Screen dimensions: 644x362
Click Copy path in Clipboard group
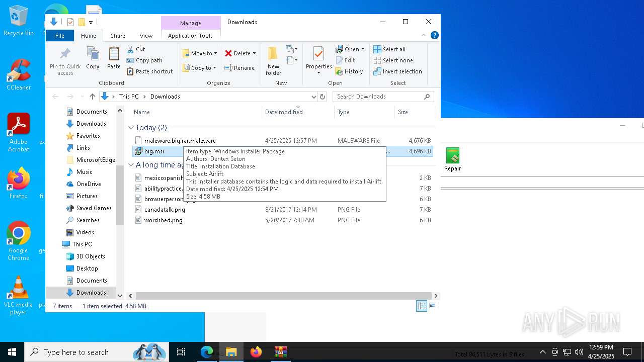pos(144,60)
